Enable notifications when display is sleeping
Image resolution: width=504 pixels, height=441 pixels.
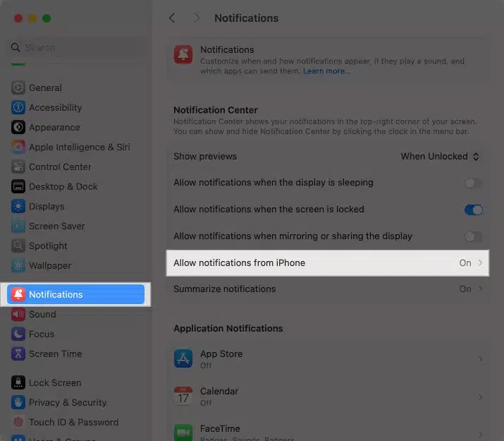coord(473,183)
